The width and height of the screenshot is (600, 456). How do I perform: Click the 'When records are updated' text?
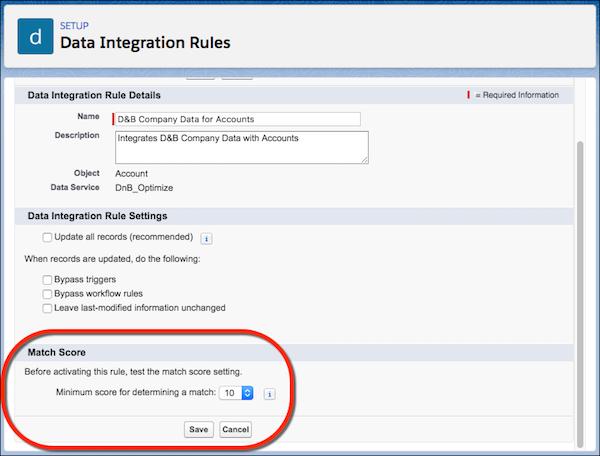pos(112,259)
